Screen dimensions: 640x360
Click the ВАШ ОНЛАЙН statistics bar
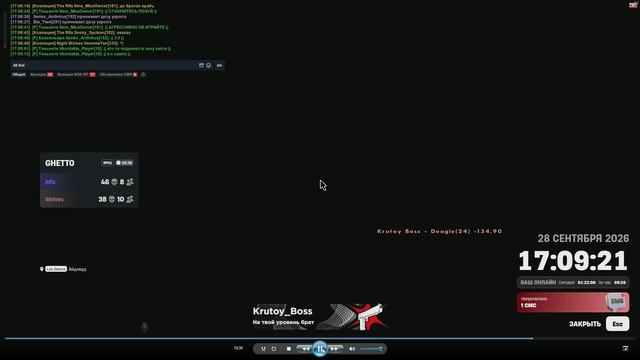click(x=573, y=282)
